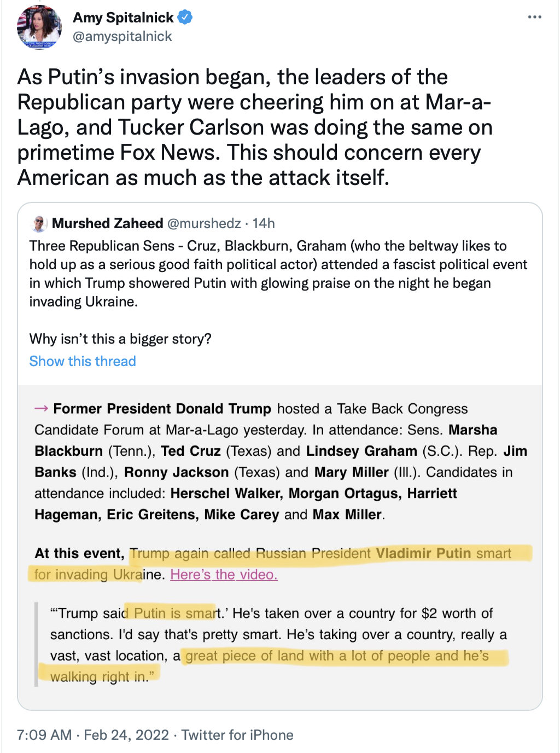The height and width of the screenshot is (753, 560).
Task: Follow the "Here's the video." link
Action: [224, 575]
